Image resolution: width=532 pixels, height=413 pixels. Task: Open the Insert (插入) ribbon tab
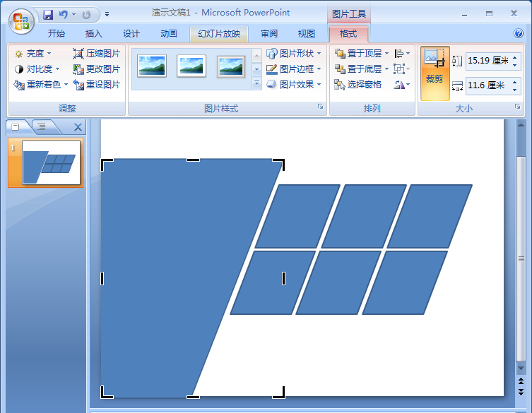[x=94, y=34]
